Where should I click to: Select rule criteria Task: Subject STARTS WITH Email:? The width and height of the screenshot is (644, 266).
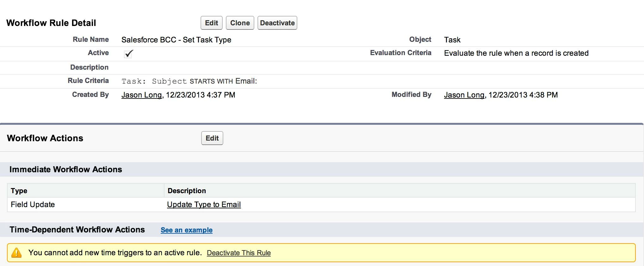[189, 81]
